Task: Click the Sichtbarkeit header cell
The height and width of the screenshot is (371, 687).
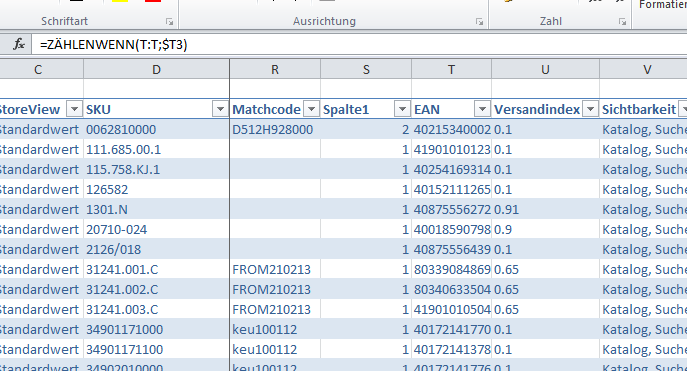Action: click(x=644, y=109)
